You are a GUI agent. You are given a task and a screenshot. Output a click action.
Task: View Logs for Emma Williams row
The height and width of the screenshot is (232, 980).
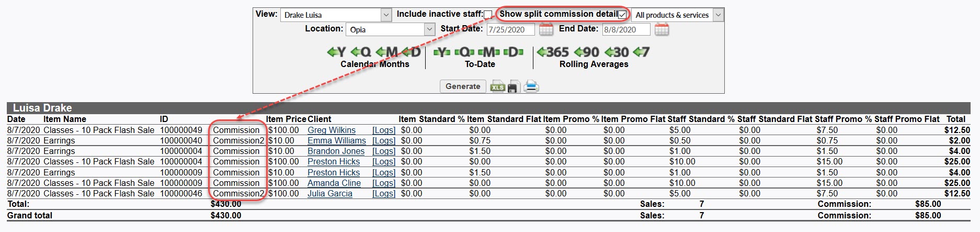[383, 141]
